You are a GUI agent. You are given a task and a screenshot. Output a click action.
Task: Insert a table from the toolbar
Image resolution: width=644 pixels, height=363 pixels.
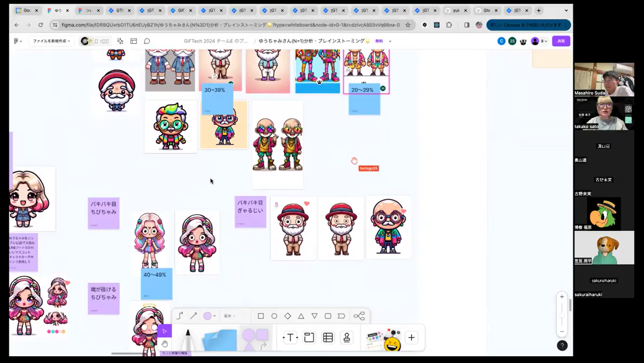click(328, 338)
